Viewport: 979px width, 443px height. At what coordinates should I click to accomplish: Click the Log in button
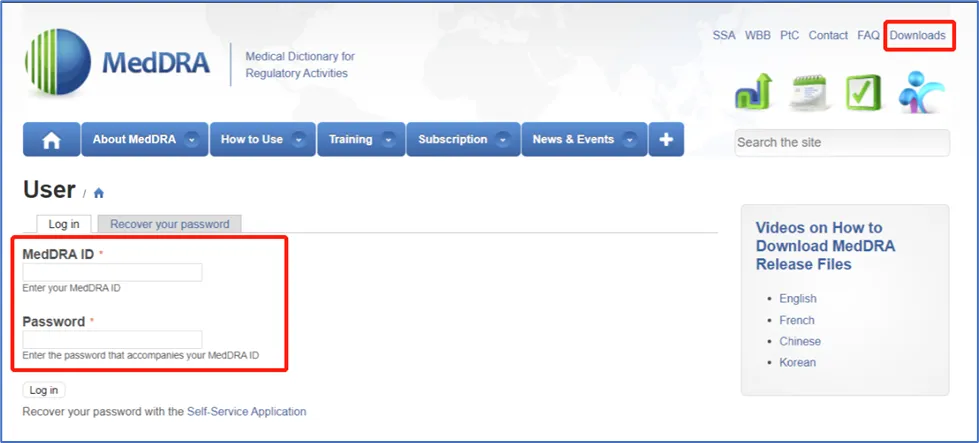(x=44, y=391)
